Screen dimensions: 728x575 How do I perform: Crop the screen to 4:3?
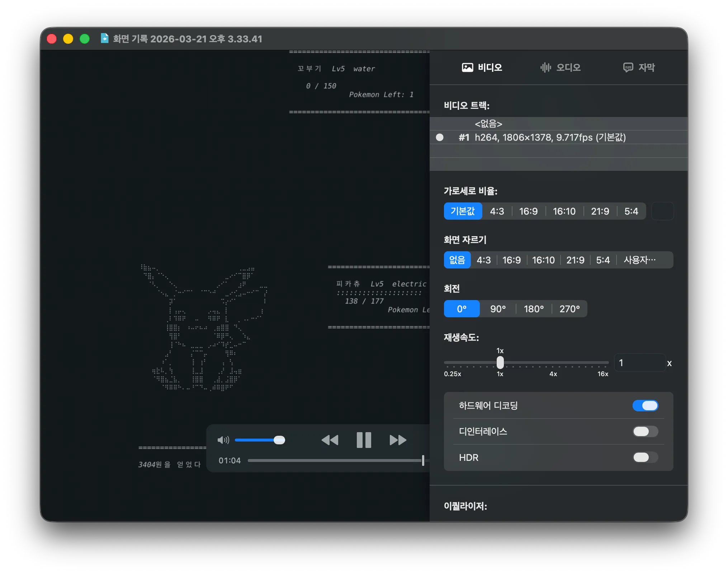click(x=484, y=260)
